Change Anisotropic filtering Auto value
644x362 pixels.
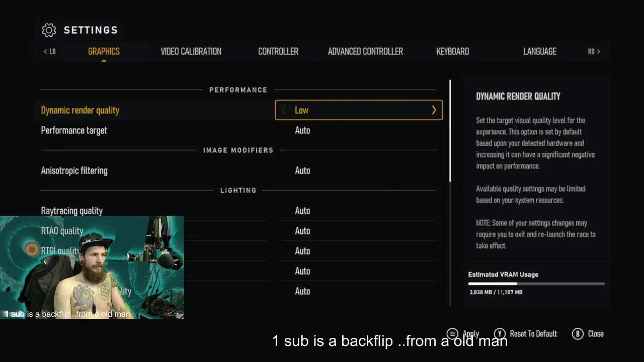[x=302, y=170]
